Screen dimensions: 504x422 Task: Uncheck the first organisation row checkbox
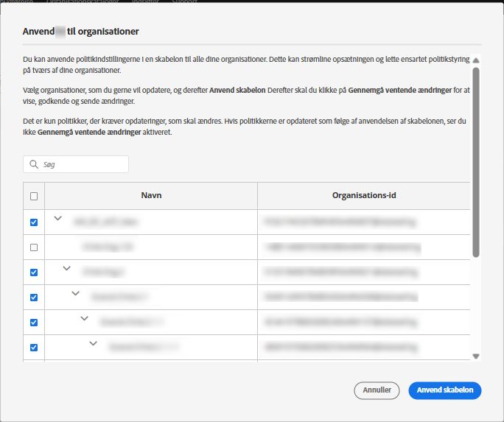pos(34,222)
